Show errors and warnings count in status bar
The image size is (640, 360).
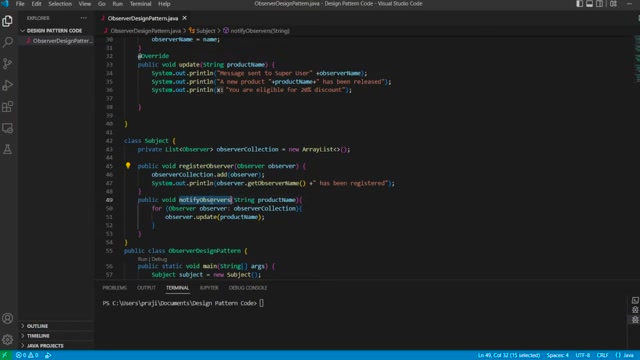27,355
